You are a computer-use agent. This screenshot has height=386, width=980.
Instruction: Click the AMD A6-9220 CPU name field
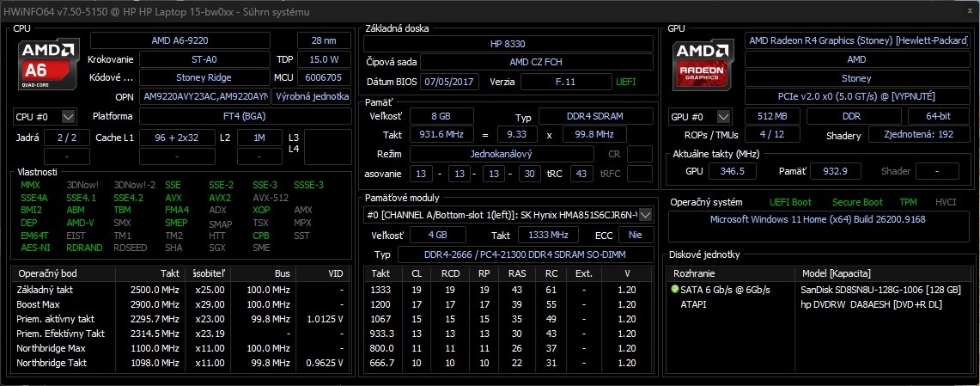click(180, 40)
